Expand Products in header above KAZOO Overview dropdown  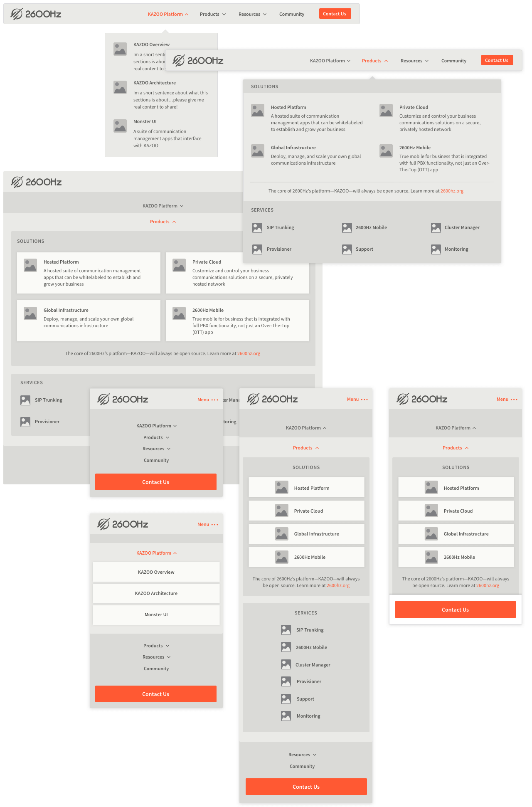pyautogui.click(x=213, y=14)
